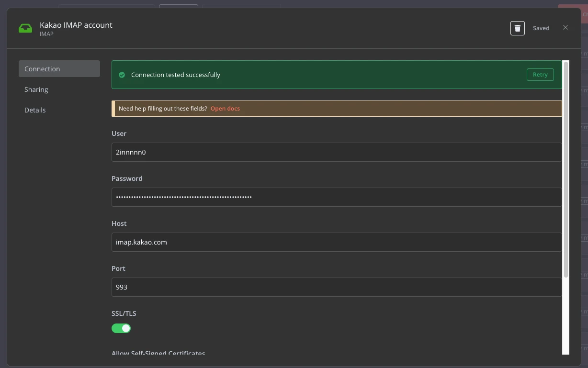
Task: Open the docs link
Action: (x=225, y=109)
